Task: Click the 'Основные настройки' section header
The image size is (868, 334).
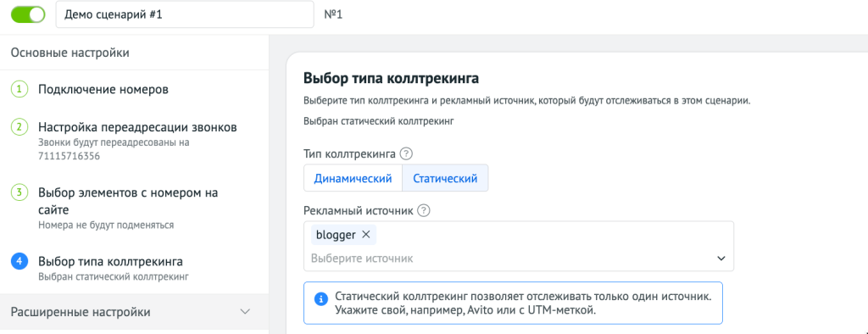Action: pos(70,53)
